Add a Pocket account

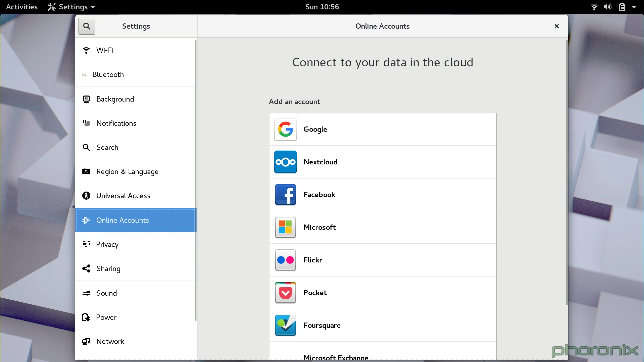383,293
